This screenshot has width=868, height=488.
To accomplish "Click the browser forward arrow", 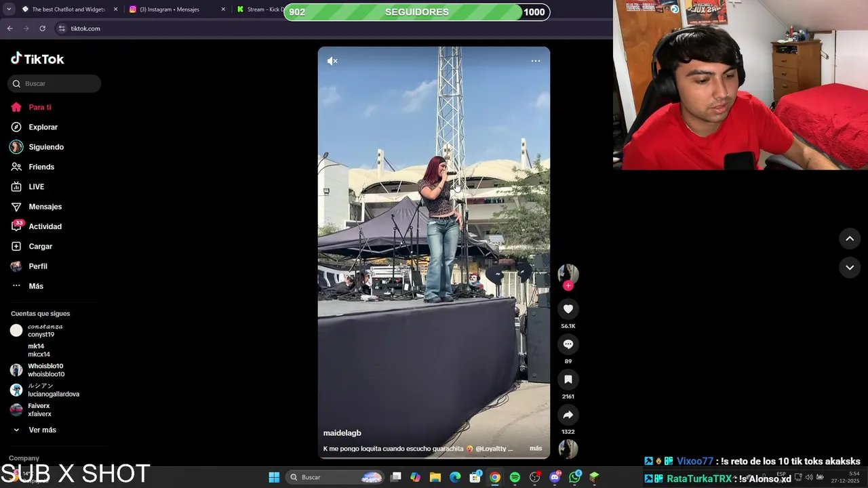I will [x=26, y=28].
